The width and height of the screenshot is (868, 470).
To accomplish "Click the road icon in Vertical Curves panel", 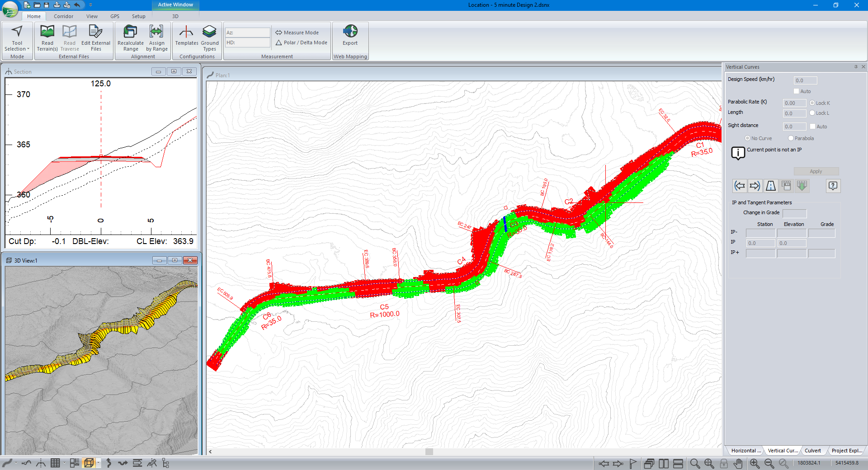I will click(771, 186).
